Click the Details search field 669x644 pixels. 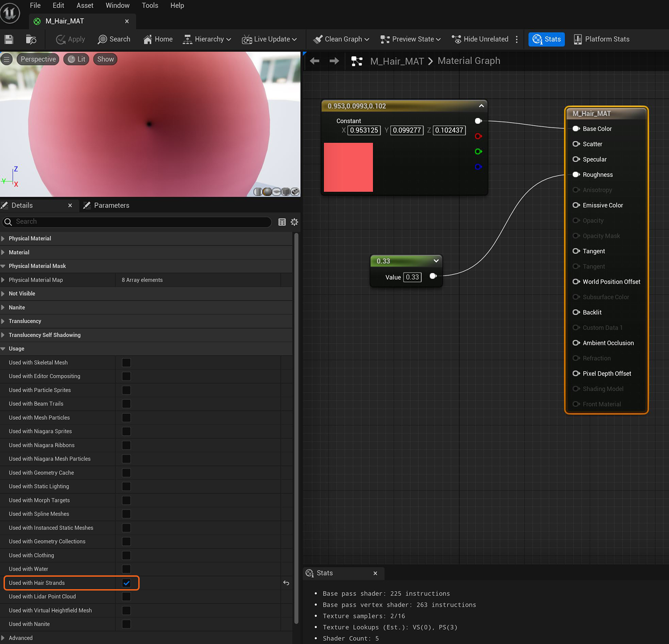[137, 222]
